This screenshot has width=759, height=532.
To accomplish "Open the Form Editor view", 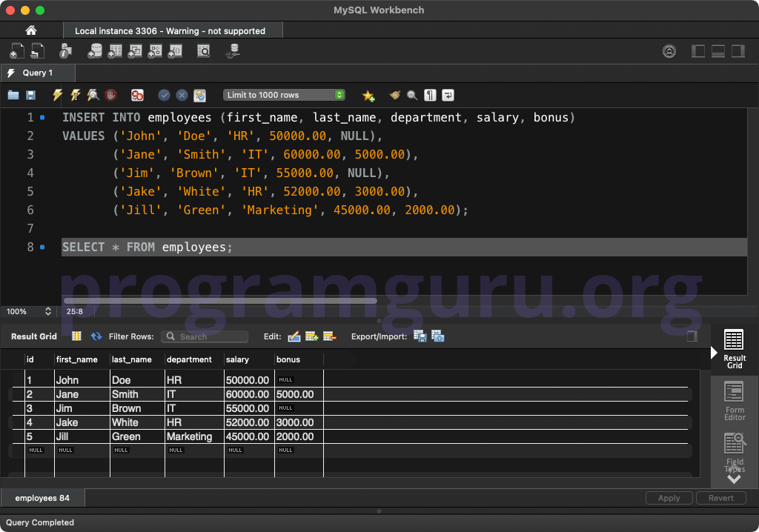I will click(734, 402).
